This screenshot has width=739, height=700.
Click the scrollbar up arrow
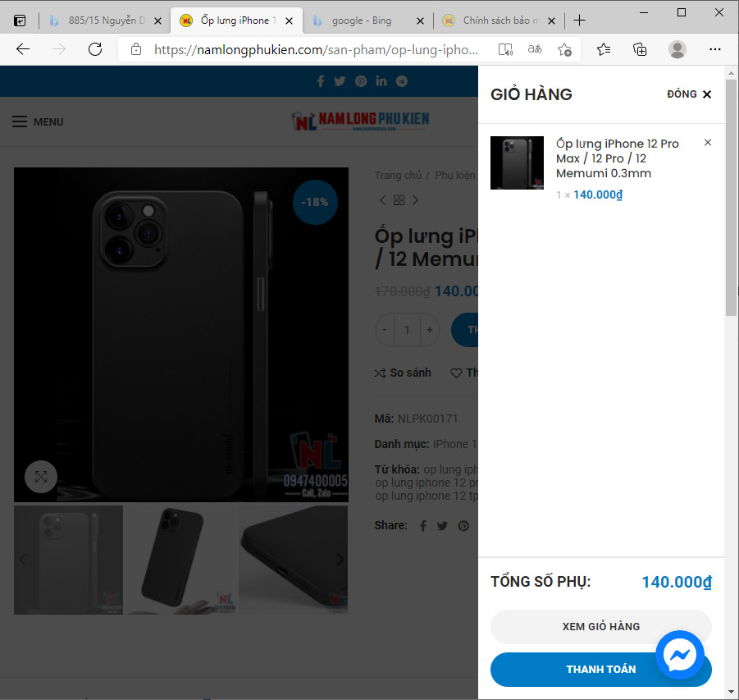pos(731,73)
